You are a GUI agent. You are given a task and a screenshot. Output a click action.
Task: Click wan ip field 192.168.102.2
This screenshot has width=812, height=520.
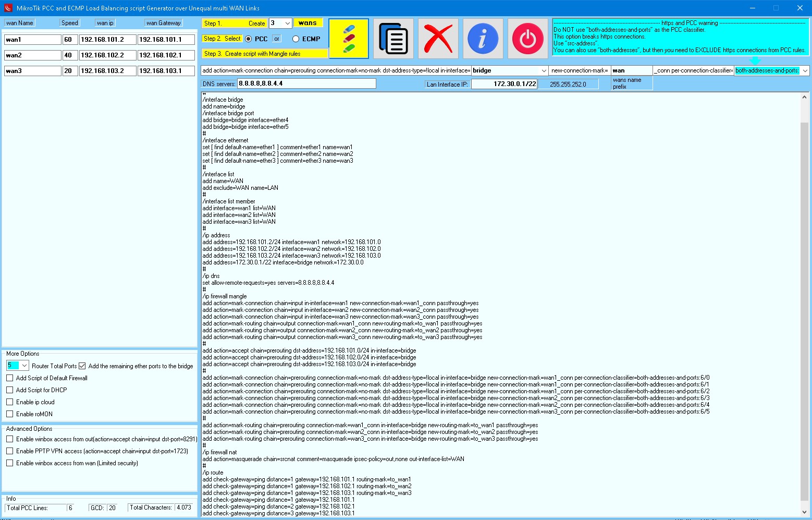click(107, 55)
